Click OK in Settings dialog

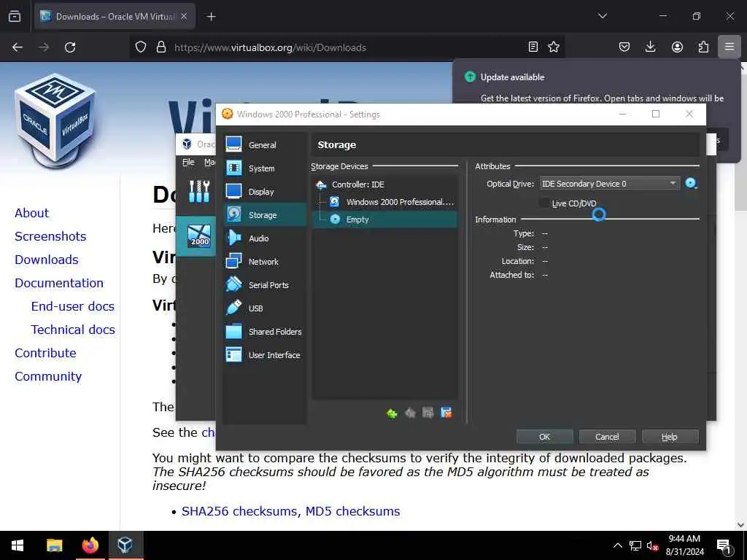tap(544, 437)
